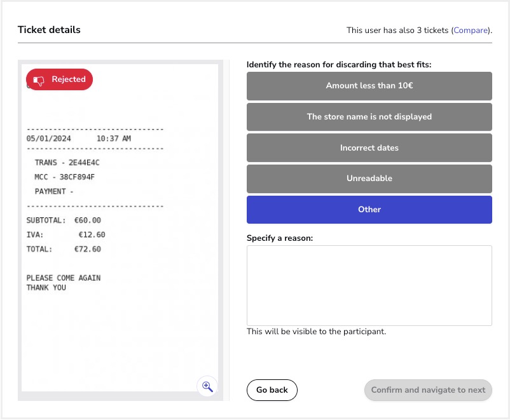Click the magnifier zoom icon on receipt
Screen dimensions: 510x420
207,386
